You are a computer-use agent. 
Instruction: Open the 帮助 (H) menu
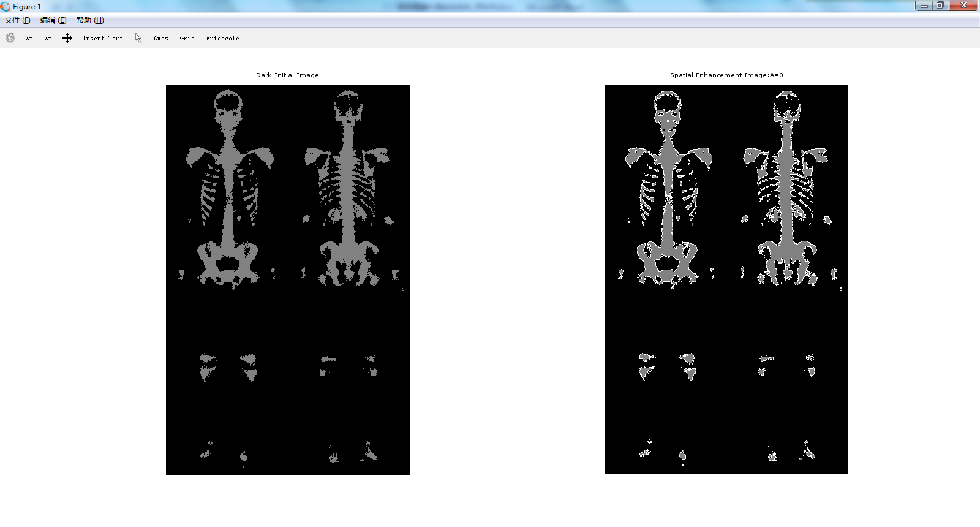coord(90,20)
